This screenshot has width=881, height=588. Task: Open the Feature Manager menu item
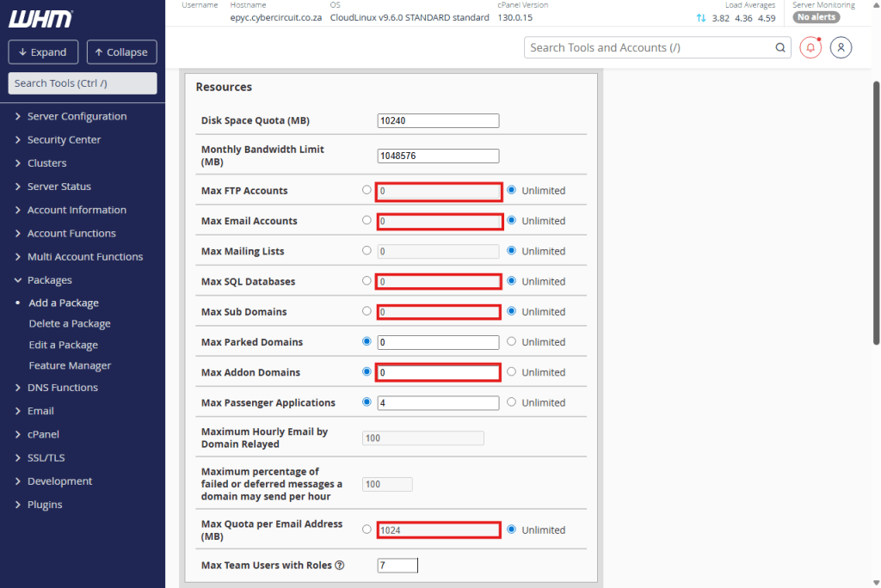[70, 365]
